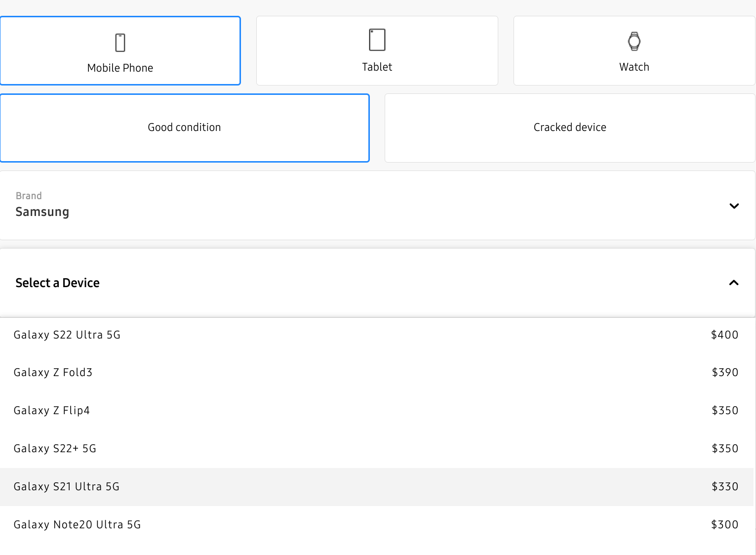Click the Select a Device header
Image resolution: width=756 pixels, height=555 pixels.
pos(378,283)
